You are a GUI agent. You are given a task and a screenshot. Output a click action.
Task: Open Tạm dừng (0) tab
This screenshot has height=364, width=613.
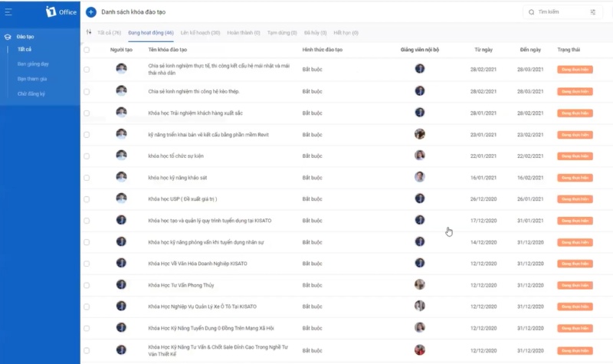click(282, 33)
